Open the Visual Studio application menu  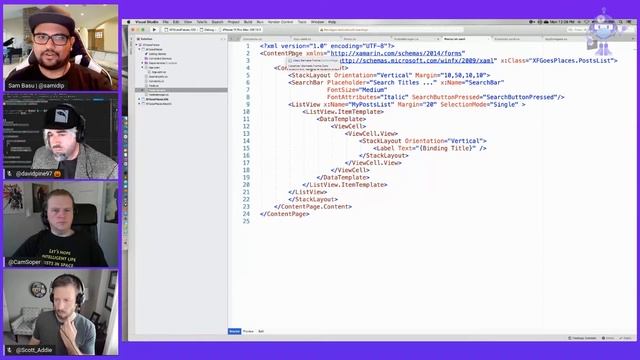point(147,22)
